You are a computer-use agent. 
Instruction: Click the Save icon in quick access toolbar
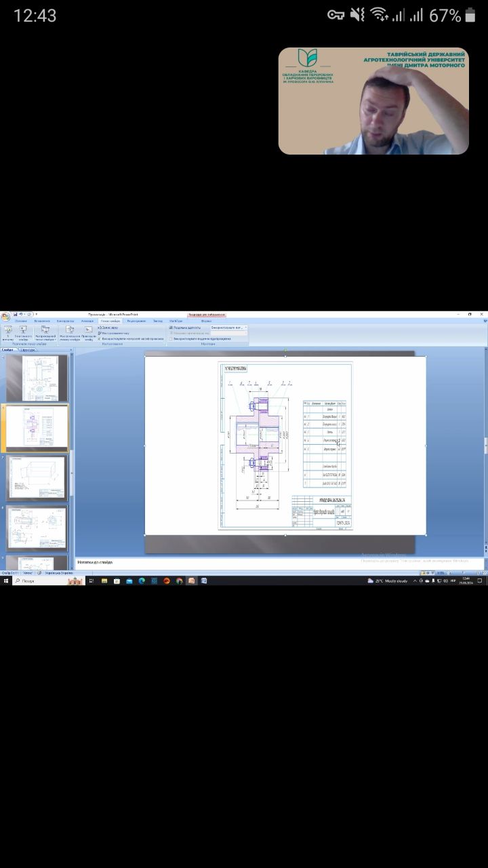click(15, 314)
